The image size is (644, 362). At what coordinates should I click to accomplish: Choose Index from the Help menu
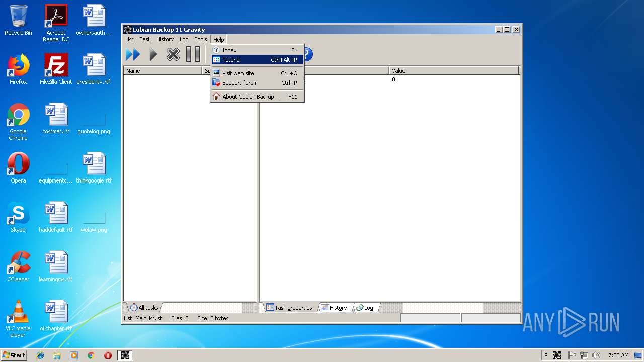click(x=257, y=50)
